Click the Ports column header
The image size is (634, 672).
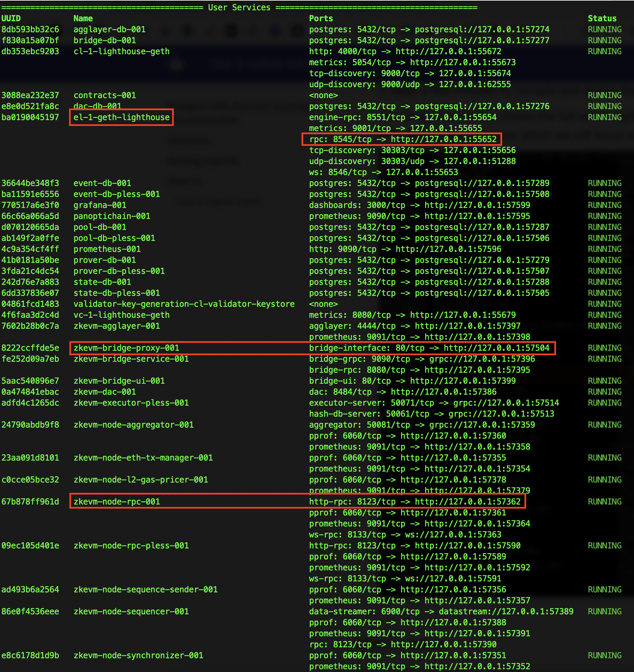[x=321, y=19]
